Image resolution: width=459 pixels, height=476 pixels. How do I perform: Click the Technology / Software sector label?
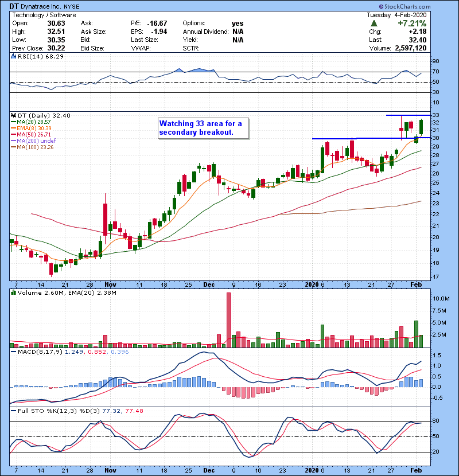pyautogui.click(x=44, y=15)
